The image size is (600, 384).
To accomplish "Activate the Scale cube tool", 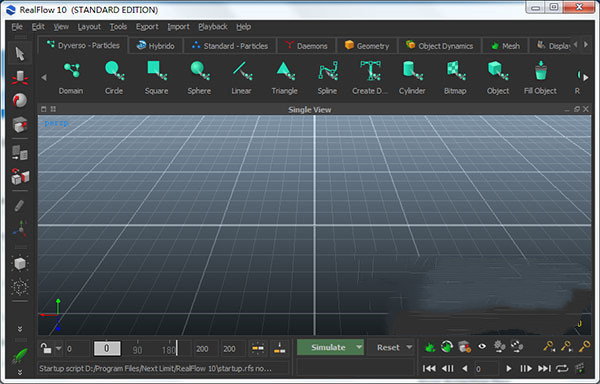I will pyautogui.click(x=20, y=124).
